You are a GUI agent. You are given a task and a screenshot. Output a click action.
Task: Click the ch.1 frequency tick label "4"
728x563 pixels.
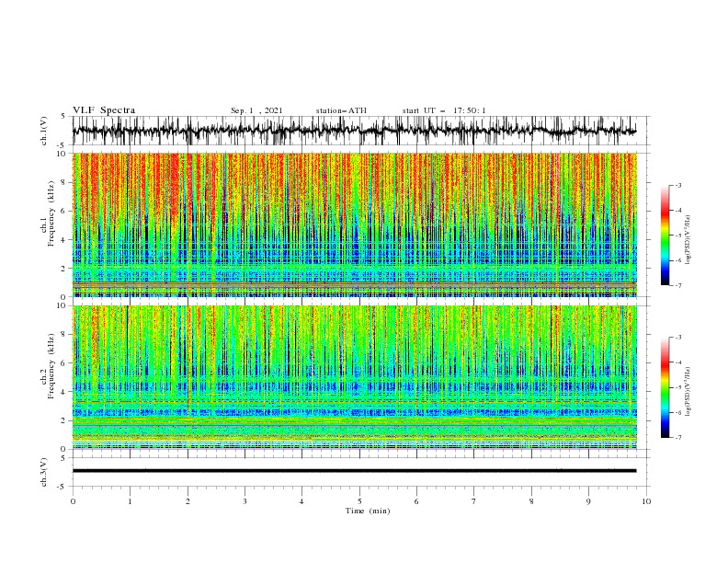(x=64, y=240)
